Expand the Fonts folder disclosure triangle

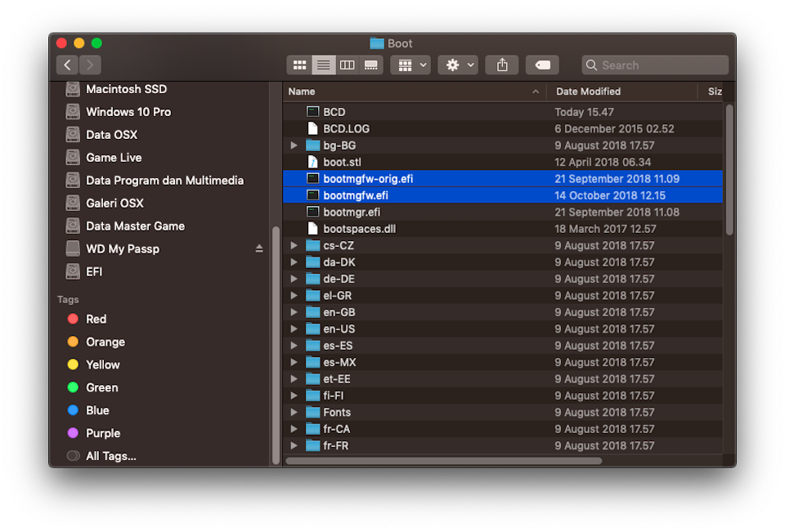(294, 412)
